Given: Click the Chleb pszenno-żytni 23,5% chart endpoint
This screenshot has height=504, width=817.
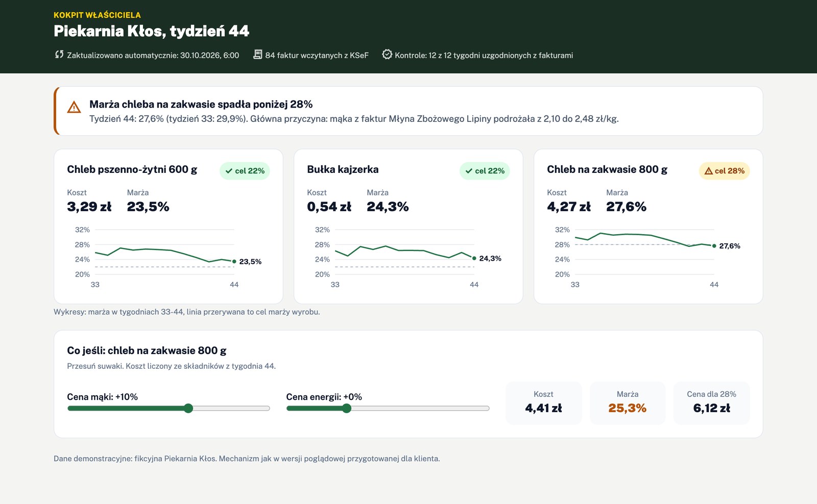Looking at the screenshot, I should 234,261.
